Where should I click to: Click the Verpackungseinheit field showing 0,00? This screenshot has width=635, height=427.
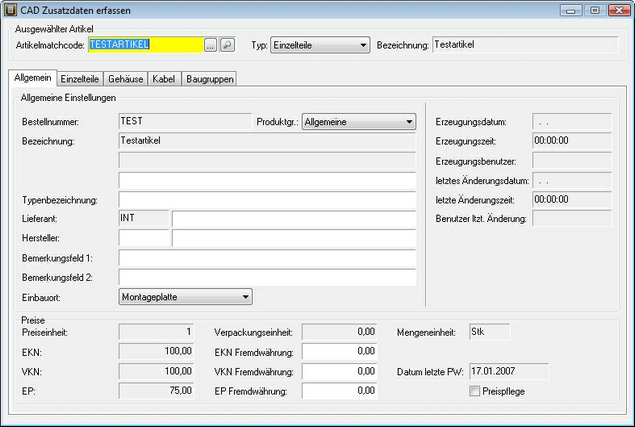pos(339,332)
